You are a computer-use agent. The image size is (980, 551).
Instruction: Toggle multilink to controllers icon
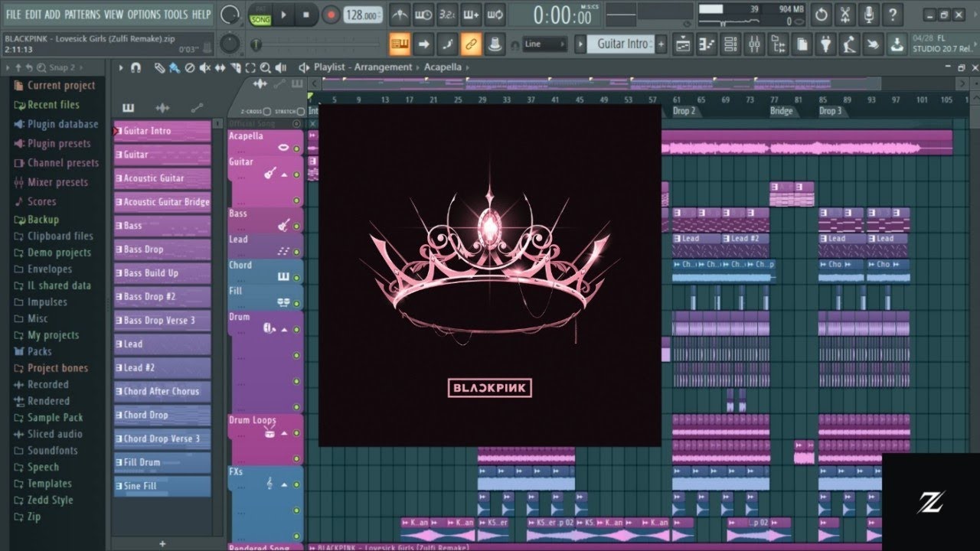click(495, 44)
